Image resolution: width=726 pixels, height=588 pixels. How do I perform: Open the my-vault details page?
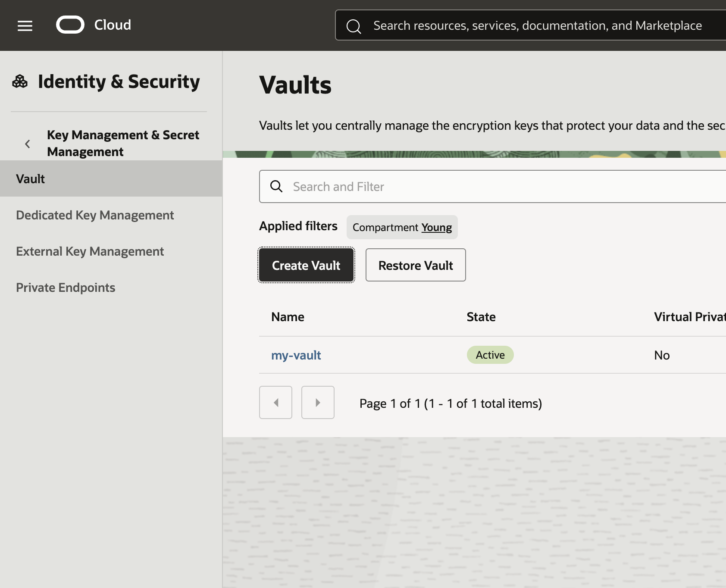point(296,355)
